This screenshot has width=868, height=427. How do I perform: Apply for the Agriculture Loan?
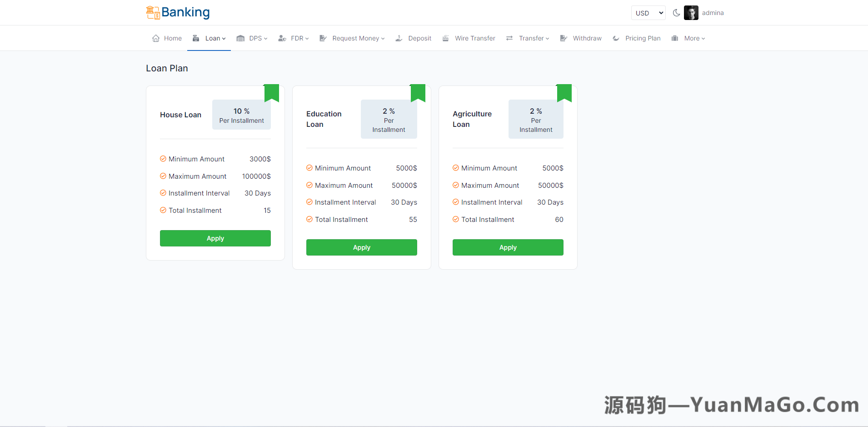coord(508,247)
